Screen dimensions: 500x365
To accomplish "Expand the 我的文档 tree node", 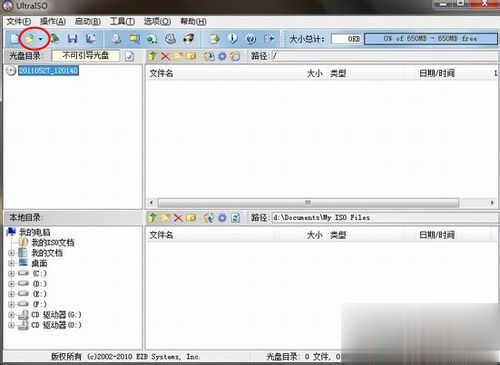I will (x=11, y=253).
